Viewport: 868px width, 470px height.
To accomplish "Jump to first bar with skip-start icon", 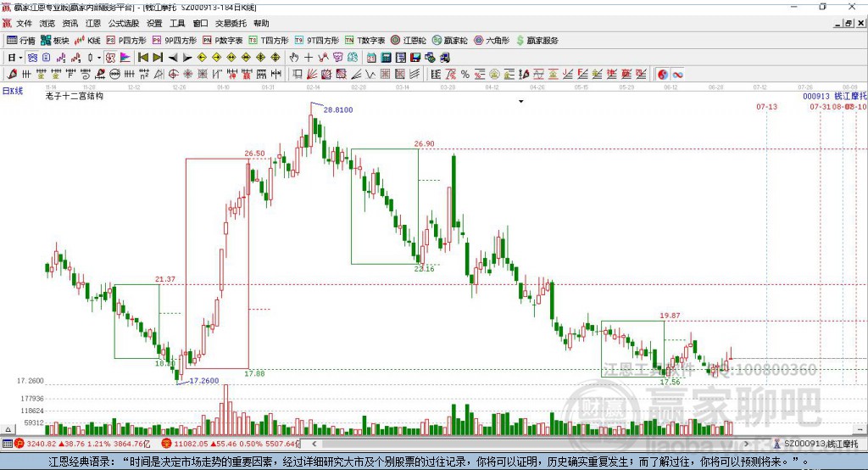I will (142, 58).
